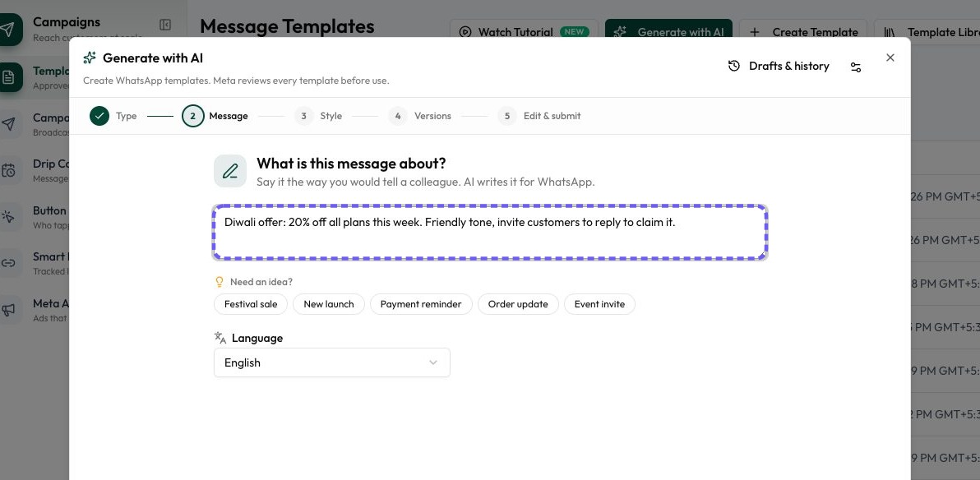Jump to step 4 Versions
This screenshot has height=480, width=980.
[419, 116]
